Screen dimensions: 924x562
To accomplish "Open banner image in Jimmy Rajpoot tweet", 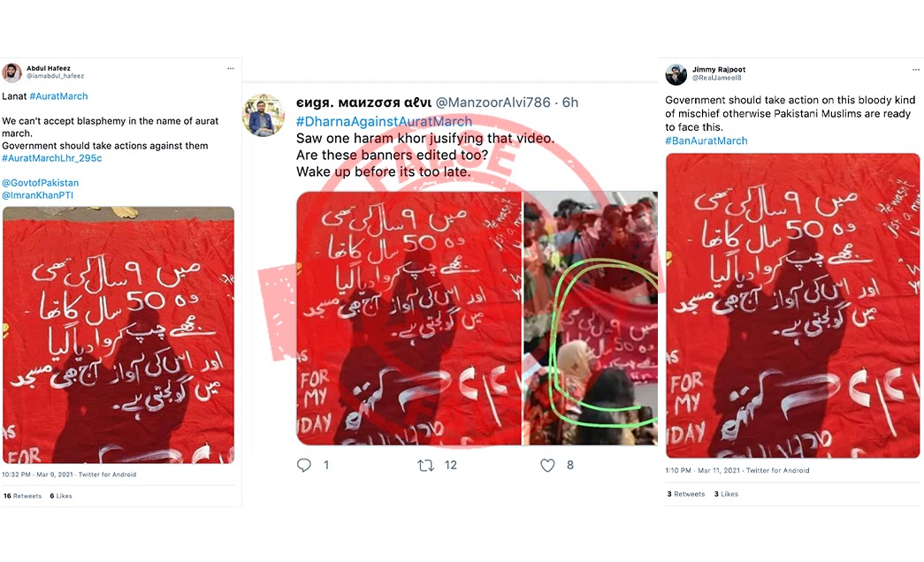I will tap(792, 305).
